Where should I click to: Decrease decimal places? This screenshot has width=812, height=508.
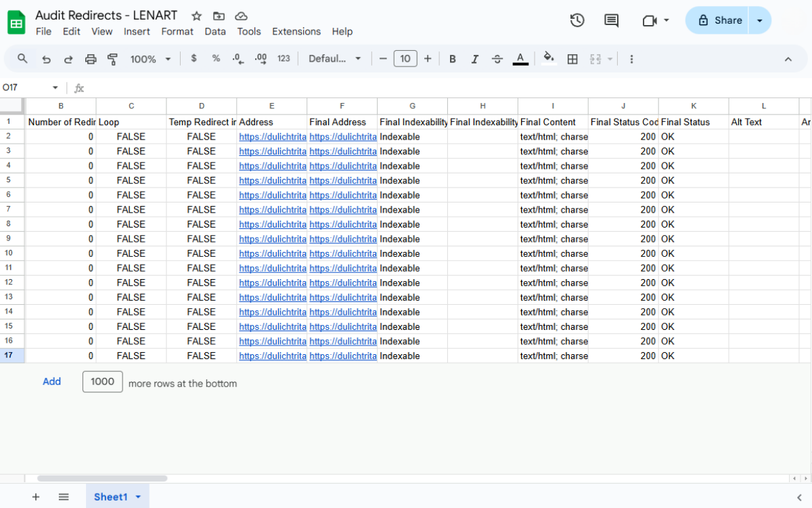pyautogui.click(x=238, y=59)
